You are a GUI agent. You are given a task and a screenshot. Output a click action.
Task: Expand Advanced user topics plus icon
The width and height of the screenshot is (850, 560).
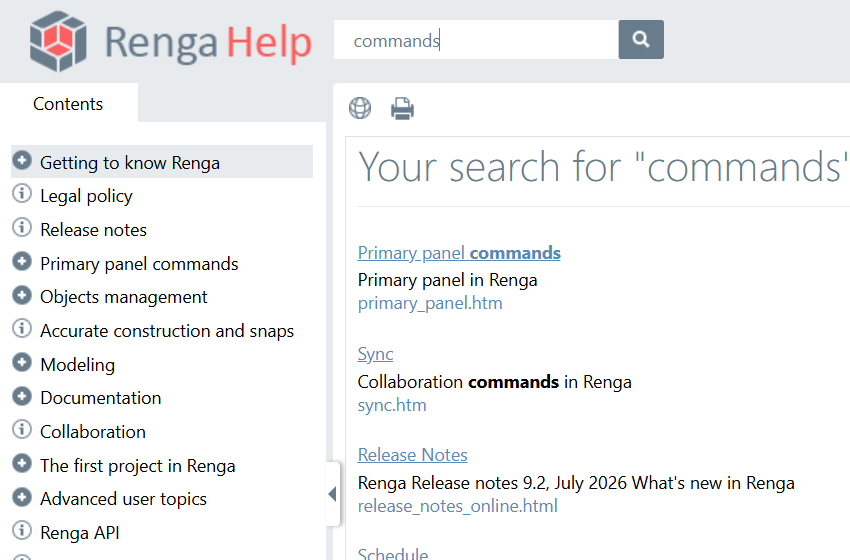click(x=22, y=497)
